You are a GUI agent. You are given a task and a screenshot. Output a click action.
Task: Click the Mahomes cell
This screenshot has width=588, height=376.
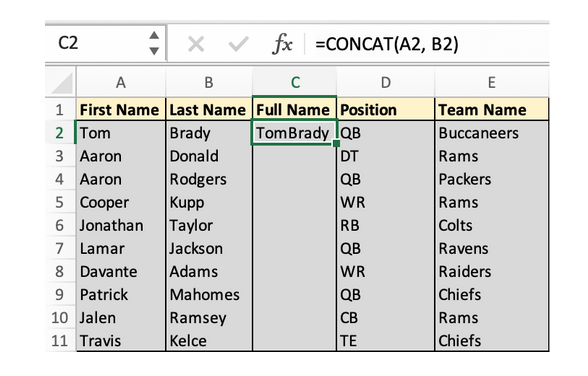coord(209,294)
